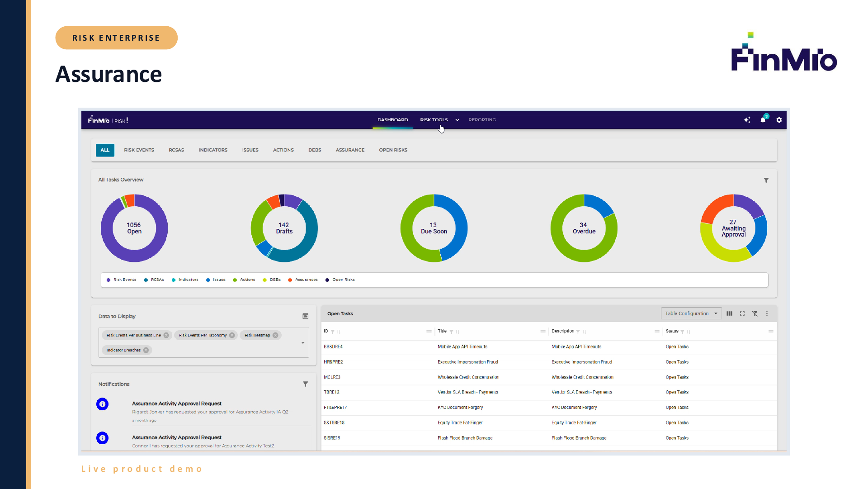The width and height of the screenshot is (868, 489).
Task: Open the notifications bell
Action: 763,120
